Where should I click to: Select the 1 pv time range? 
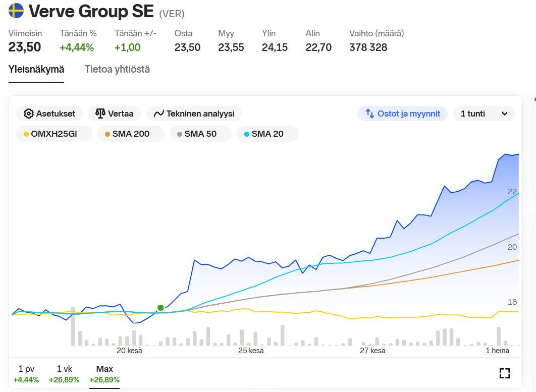(26, 374)
